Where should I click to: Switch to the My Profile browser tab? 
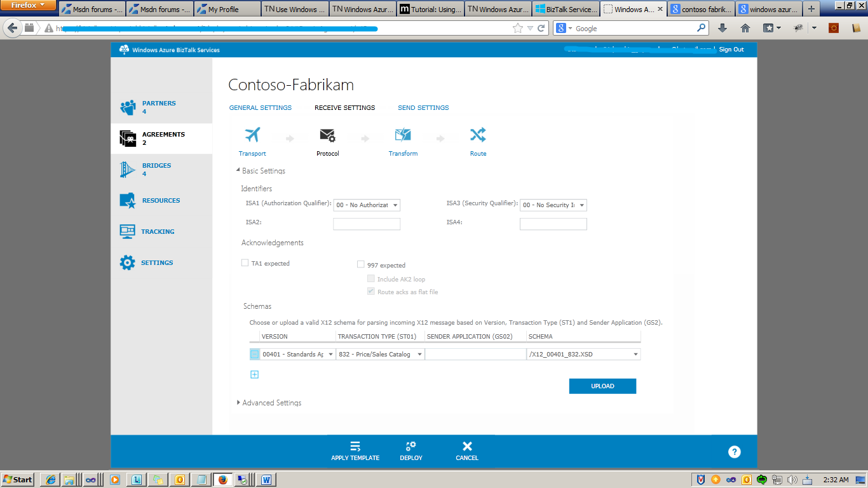[x=227, y=10]
